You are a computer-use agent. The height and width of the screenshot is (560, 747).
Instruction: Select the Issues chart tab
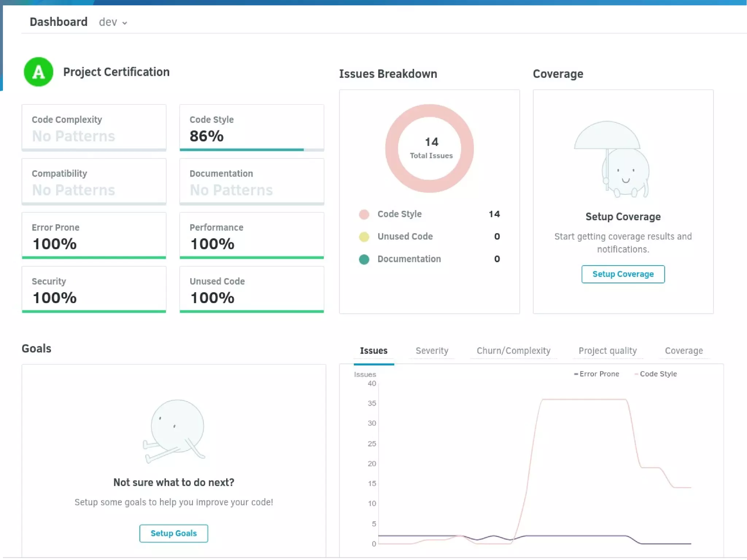pyautogui.click(x=373, y=351)
